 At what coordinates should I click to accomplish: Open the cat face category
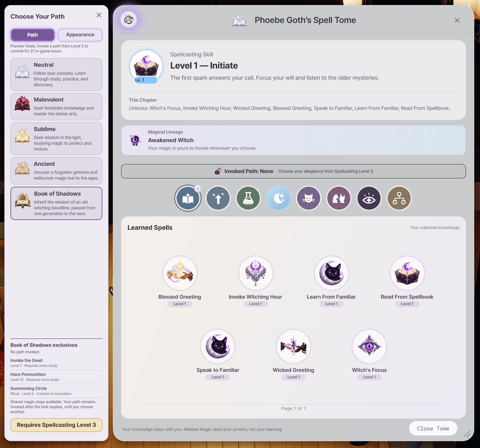[309, 198]
